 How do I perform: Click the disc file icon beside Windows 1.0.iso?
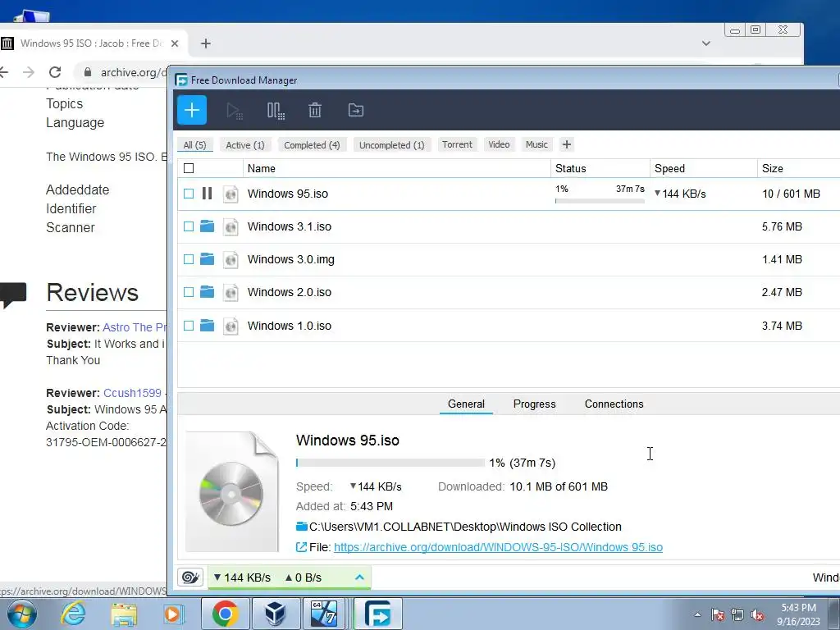tap(231, 326)
